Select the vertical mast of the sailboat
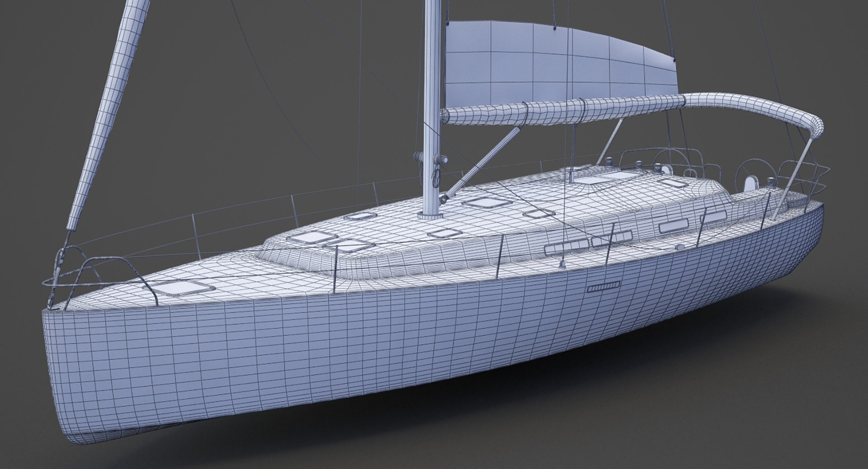The image size is (868, 469). [x=432, y=108]
